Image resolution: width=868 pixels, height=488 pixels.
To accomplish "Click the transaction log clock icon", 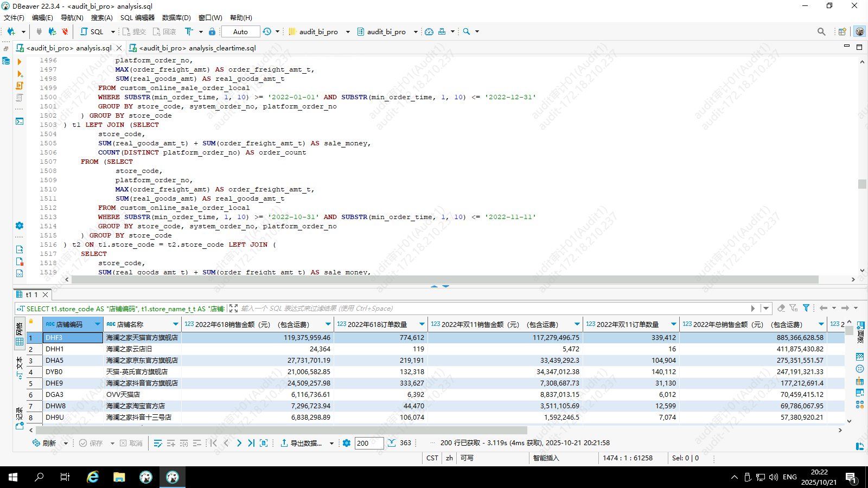I will pyautogui.click(x=267, y=31).
